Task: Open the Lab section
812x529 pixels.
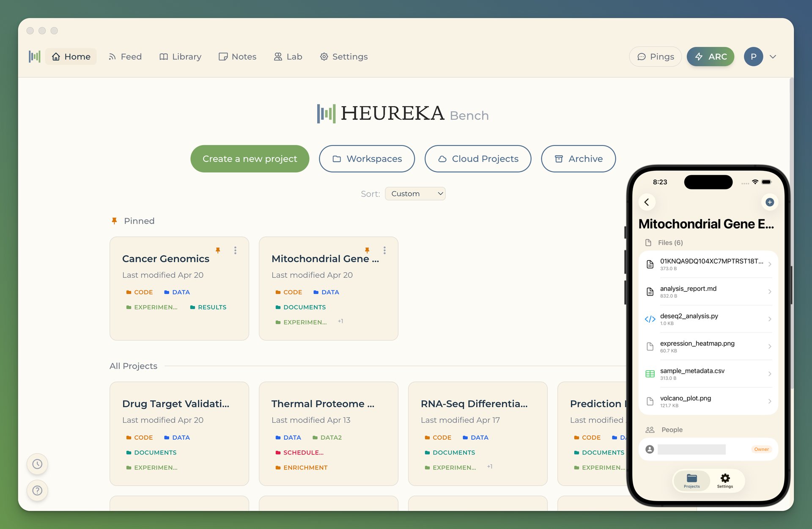Action: point(288,56)
